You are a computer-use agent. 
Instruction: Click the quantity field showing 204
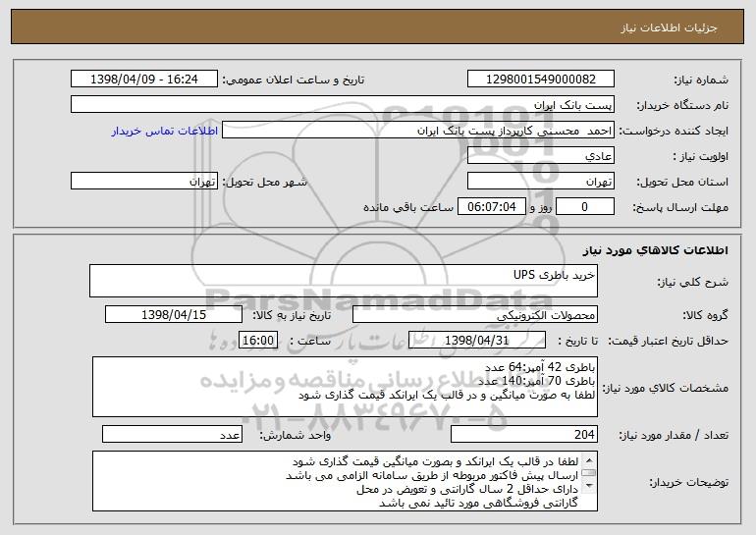coord(524,434)
